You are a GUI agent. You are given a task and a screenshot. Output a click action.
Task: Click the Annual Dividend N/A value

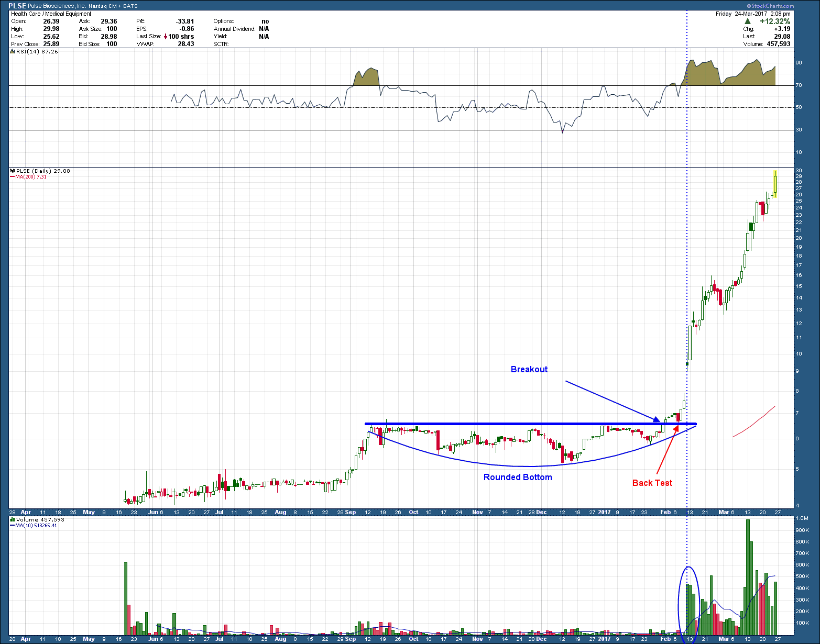coord(264,29)
